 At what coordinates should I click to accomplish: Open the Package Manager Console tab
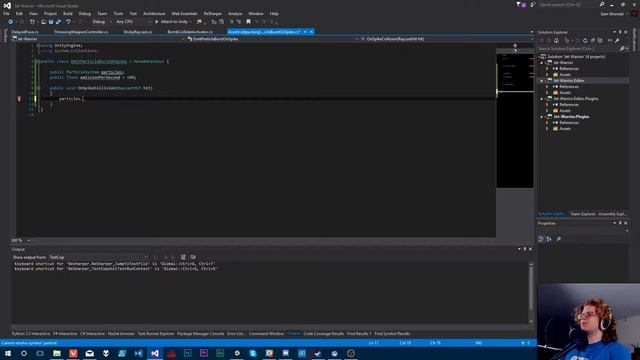tap(200, 333)
